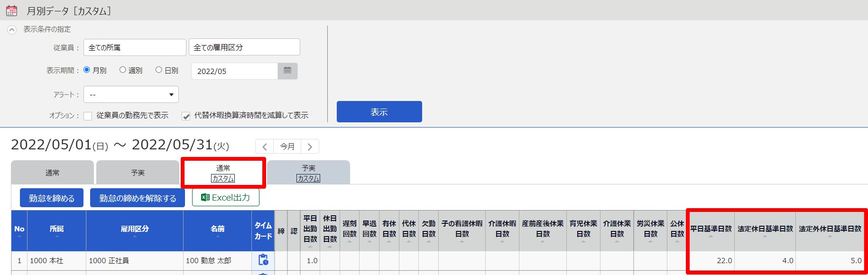Go to next month arrow
Image resolution: width=868 pixels, height=275 pixels.
pos(310,147)
